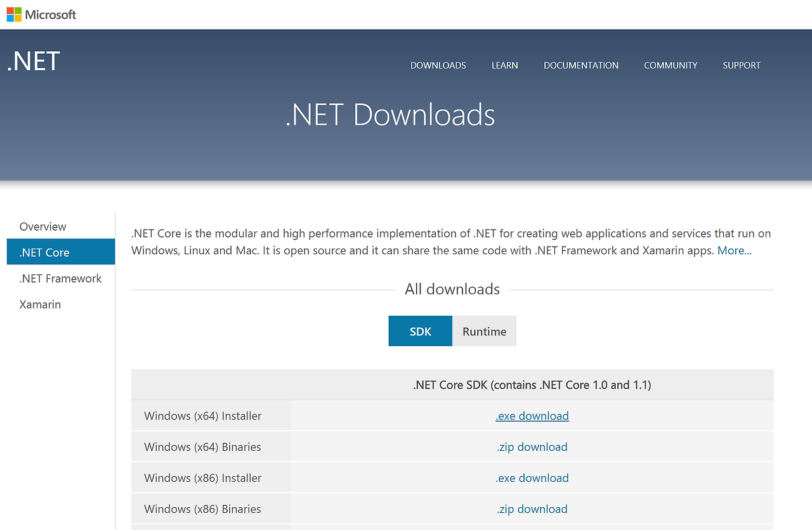Download Windows (x64) Binaries .zip
812x530 pixels.
[x=532, y=447]
